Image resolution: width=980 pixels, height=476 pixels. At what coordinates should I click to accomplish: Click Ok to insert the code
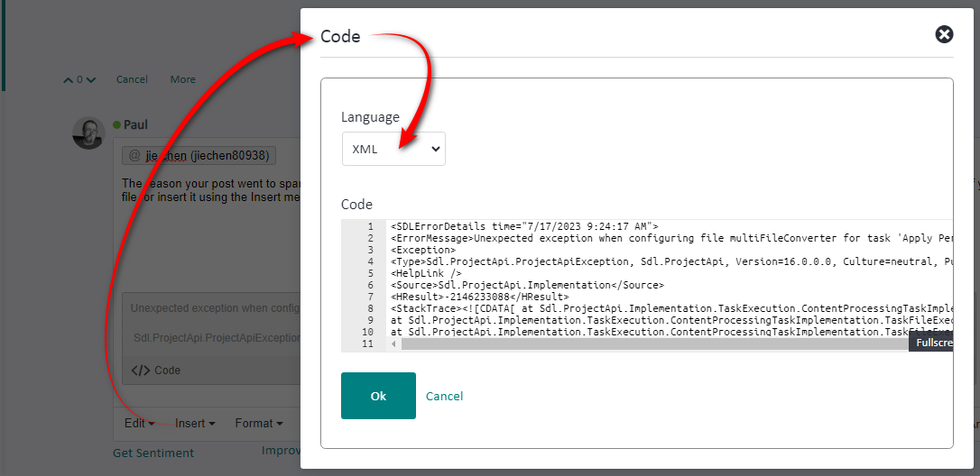[378, 396]
